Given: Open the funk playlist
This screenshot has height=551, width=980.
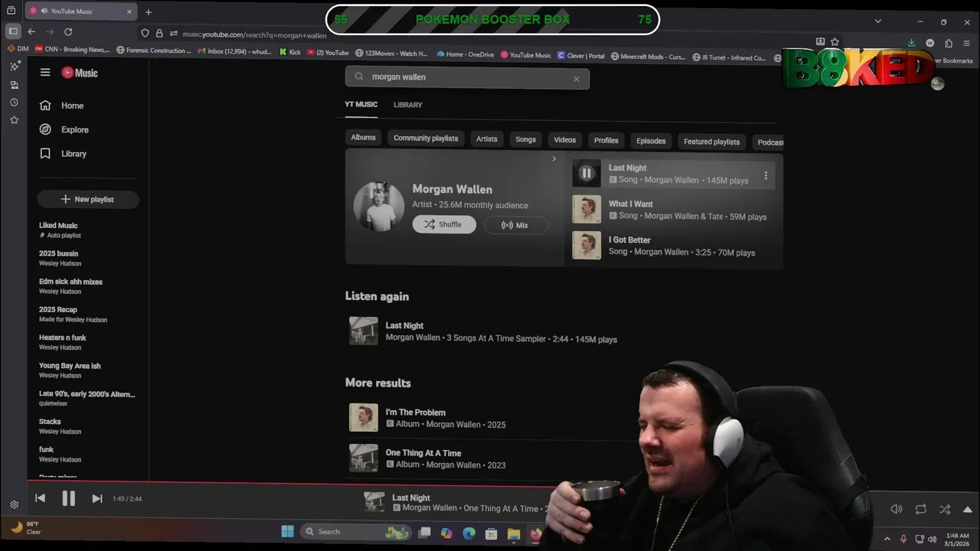Looking at the screenshot, I should pyautogui.click(x=60, y=455).
